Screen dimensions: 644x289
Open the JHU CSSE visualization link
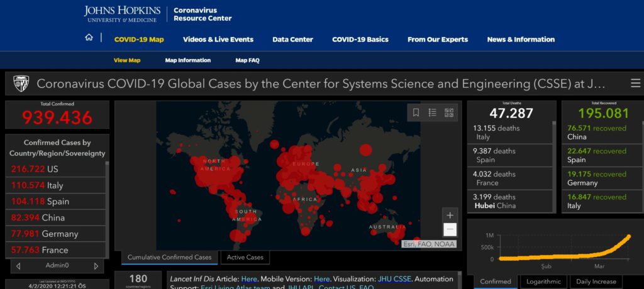pos(394,279)
